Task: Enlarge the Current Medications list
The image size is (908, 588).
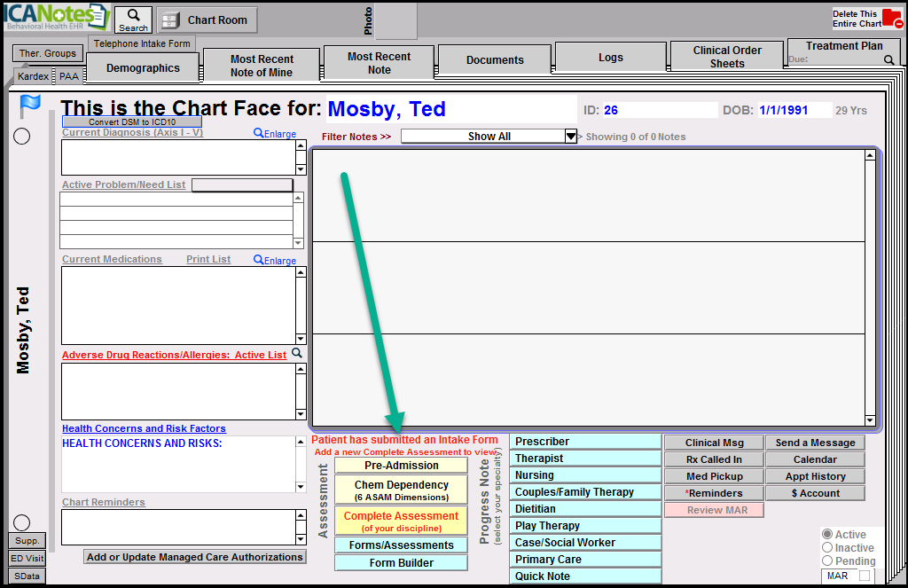Action: click(x=275, y=260)
